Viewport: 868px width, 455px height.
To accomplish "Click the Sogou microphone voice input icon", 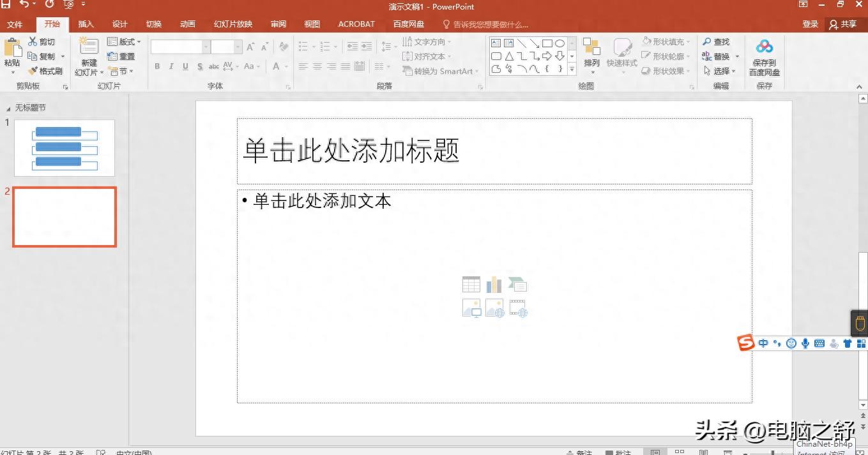I will pyautogui.click(x=805, y=343).
